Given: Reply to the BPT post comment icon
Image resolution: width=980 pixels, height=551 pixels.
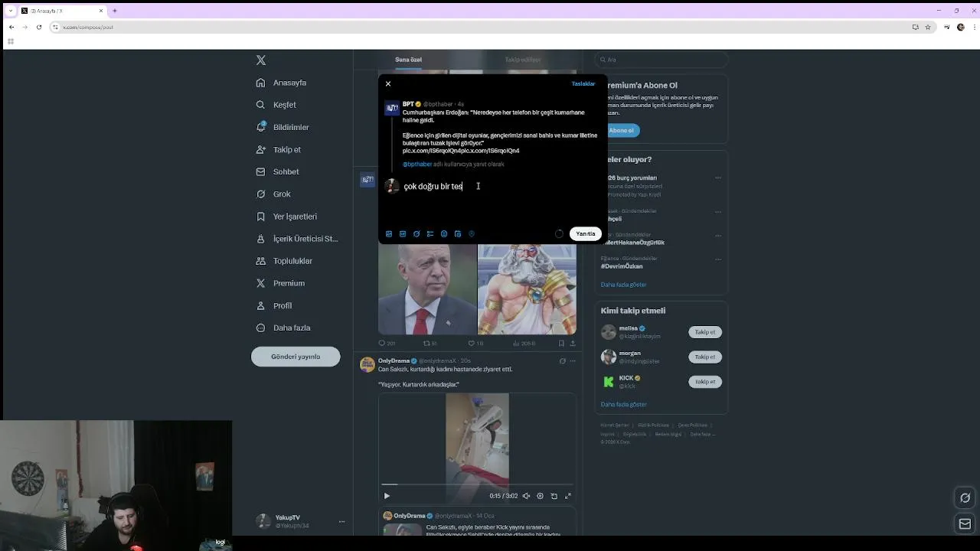Looking at the screenshot, I should (382, 344).
